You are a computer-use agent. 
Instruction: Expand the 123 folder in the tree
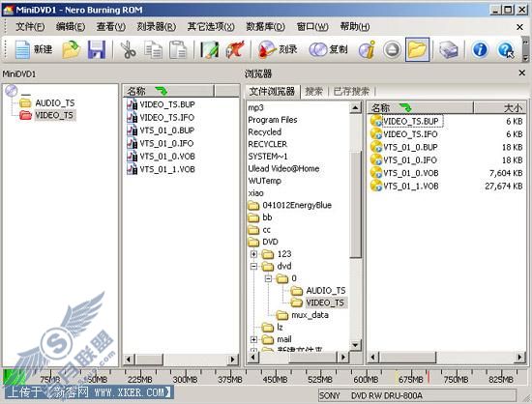point(253,254)
